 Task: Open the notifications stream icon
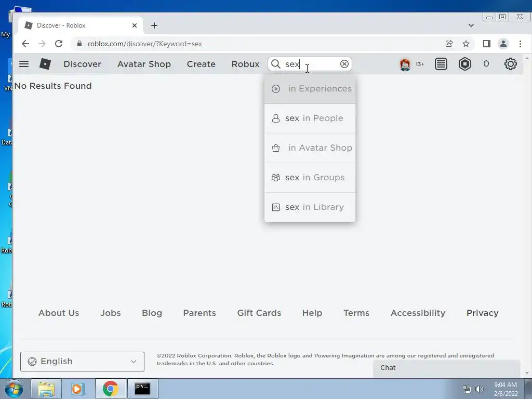[441, 64]
